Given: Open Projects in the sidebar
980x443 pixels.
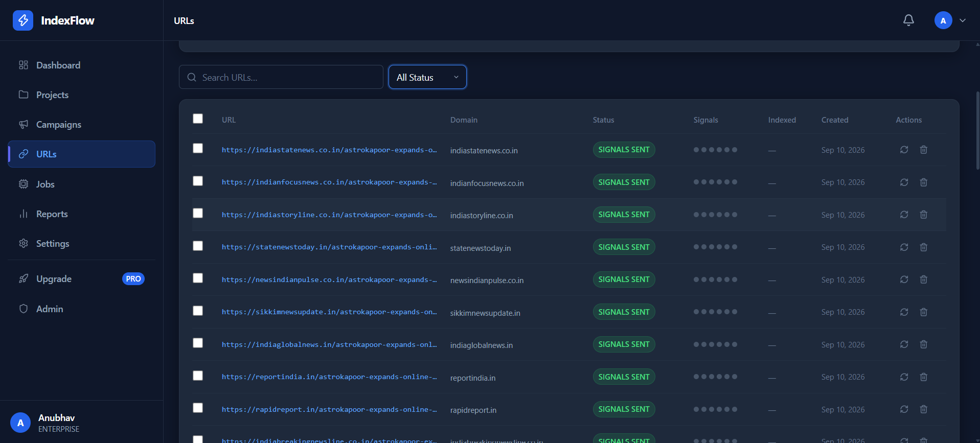Looking at the screenshot, I should coord(82,95).
